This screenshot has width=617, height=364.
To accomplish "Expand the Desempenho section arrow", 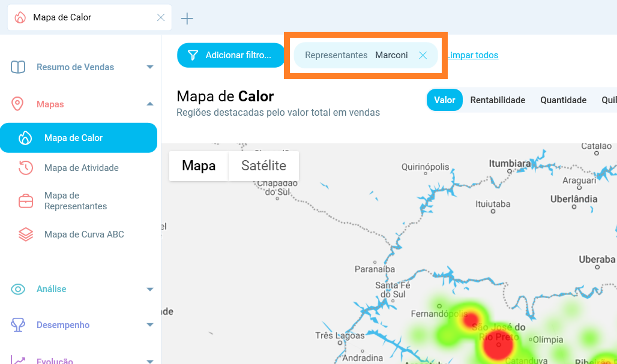I will [x=150, y=324].
